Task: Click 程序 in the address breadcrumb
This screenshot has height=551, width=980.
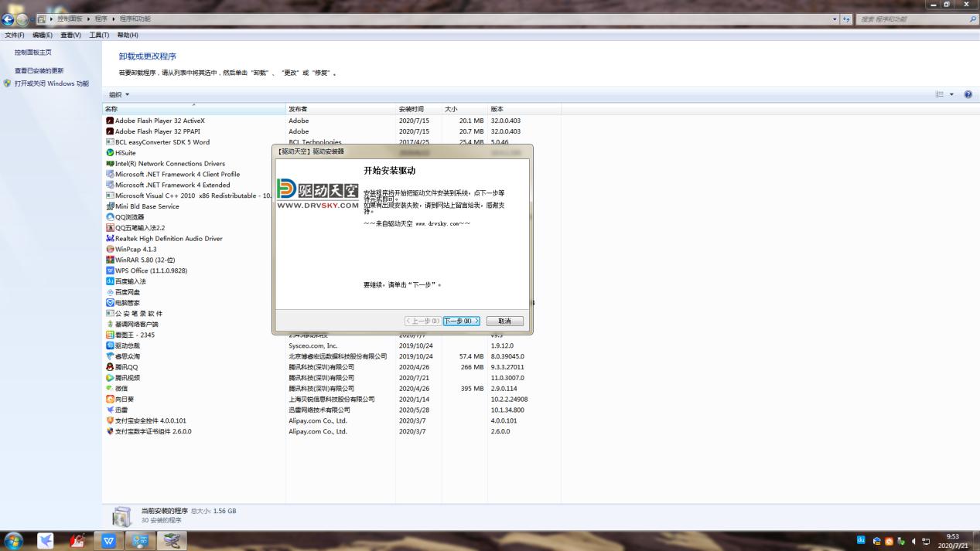Action: [101, 19]
